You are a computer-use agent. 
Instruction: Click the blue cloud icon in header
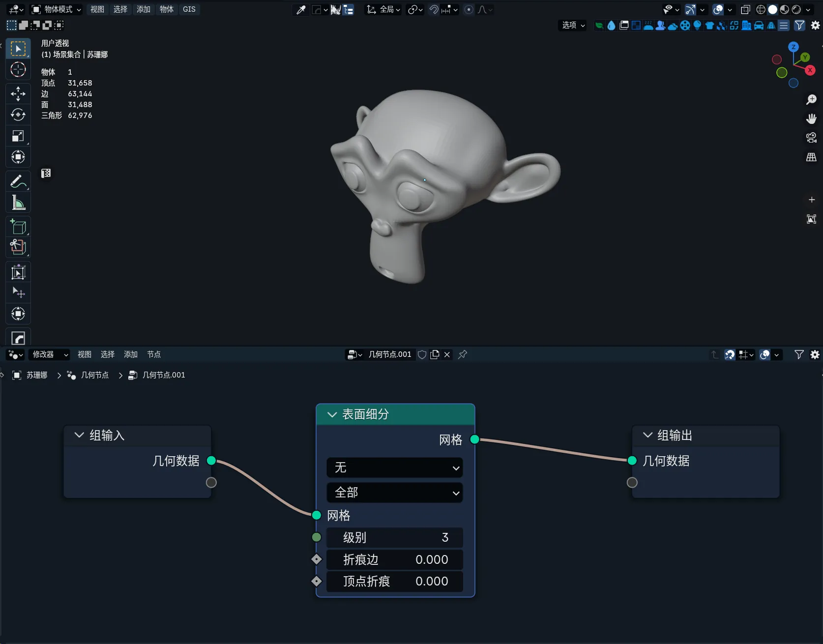[x=673, y=26]
